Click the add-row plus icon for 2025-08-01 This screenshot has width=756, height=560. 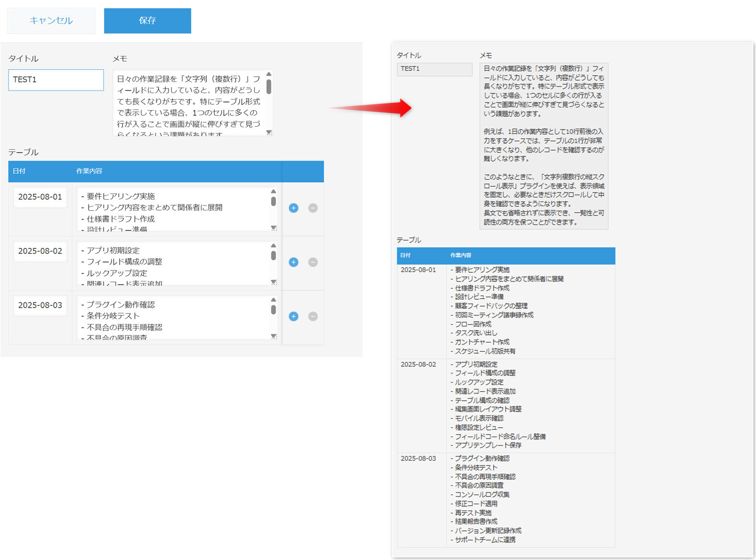(x=293, y=208)
